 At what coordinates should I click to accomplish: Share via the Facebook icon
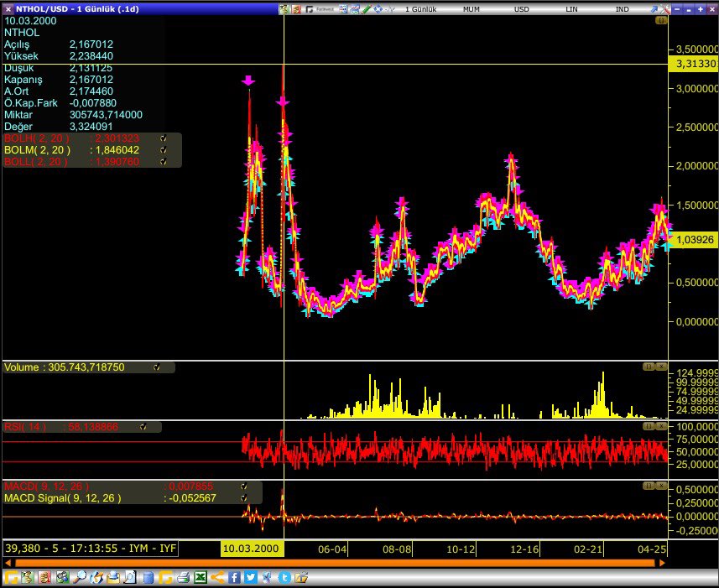234,577
